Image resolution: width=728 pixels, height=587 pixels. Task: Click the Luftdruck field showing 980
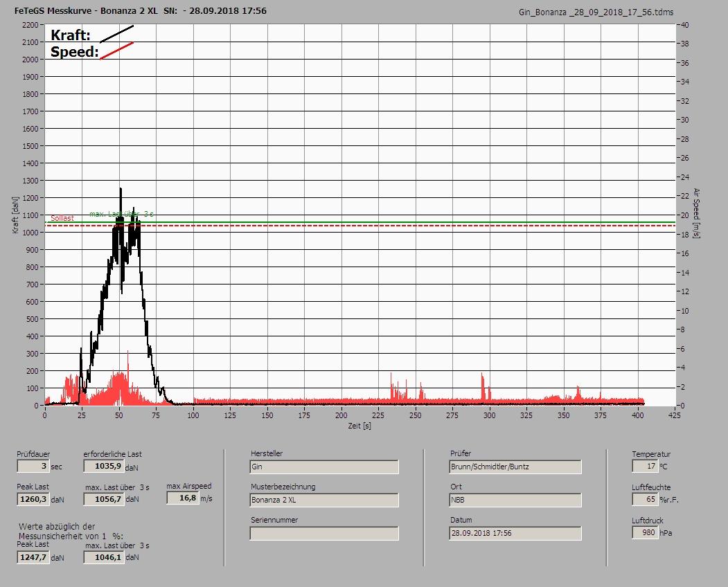[645, 533]
